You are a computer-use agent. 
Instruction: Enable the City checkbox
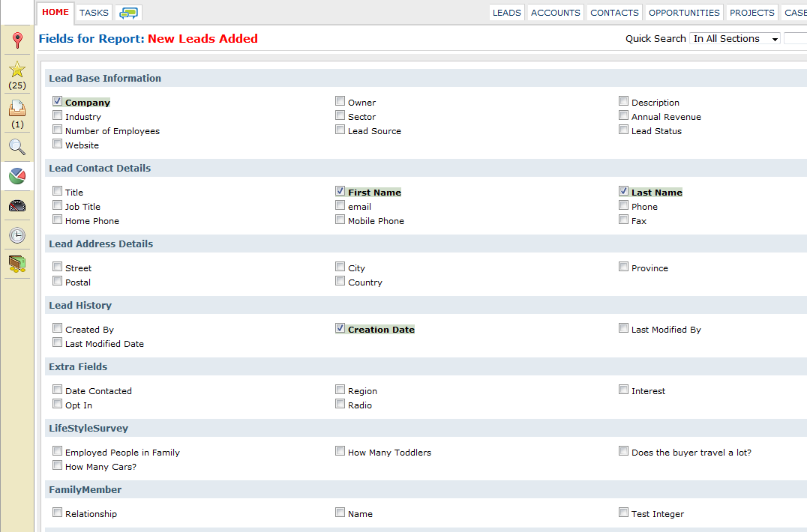(x=340, y=267)
